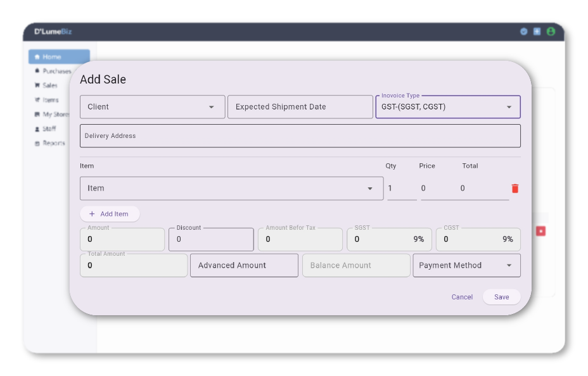Click the Add Item button
Viewport: 588px width, 376px height.
[x=109, y=214]
